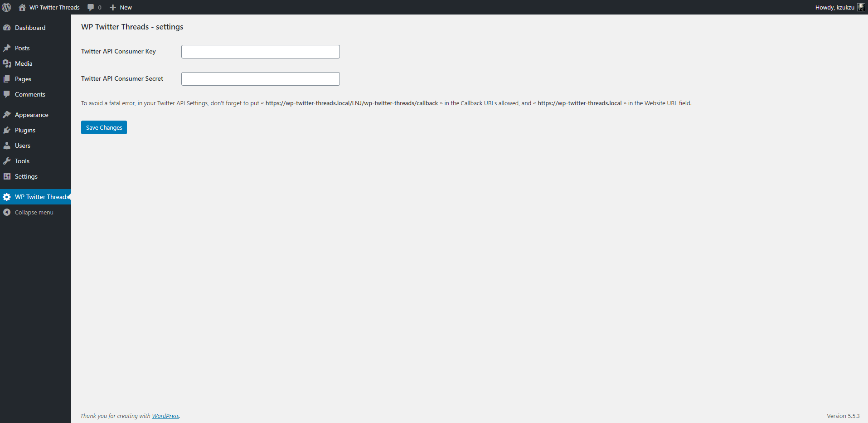Open the Tools menu item

click(x=35, y=161)
